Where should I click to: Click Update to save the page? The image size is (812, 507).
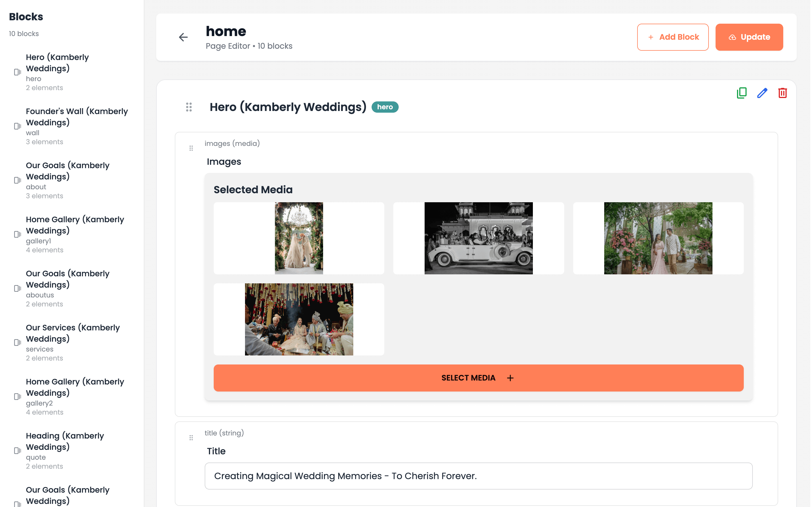pos(749,37)
